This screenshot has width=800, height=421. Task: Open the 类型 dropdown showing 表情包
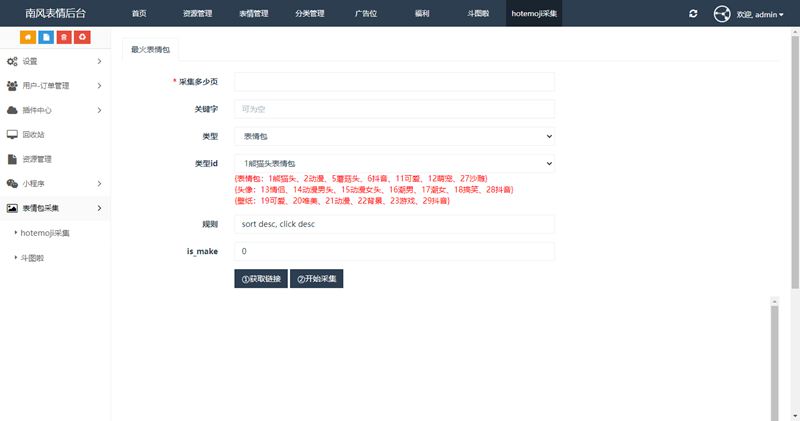tap(394, 136)
